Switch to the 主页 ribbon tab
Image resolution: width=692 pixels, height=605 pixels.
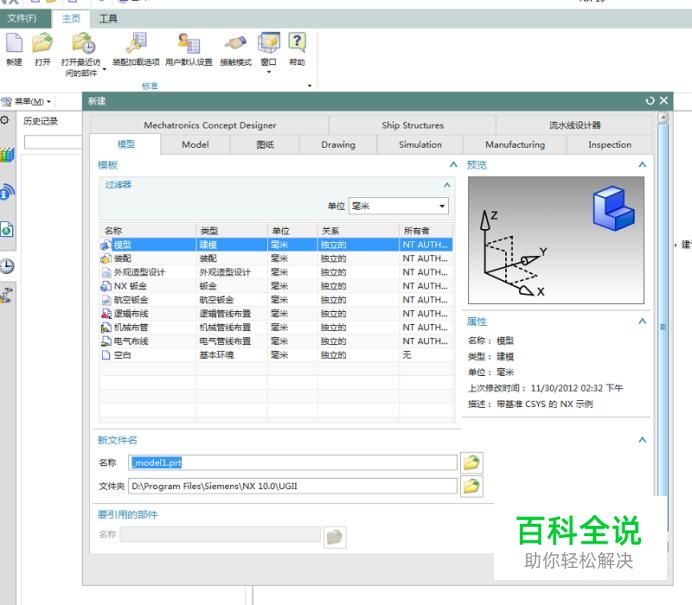(x=71, y=19)
